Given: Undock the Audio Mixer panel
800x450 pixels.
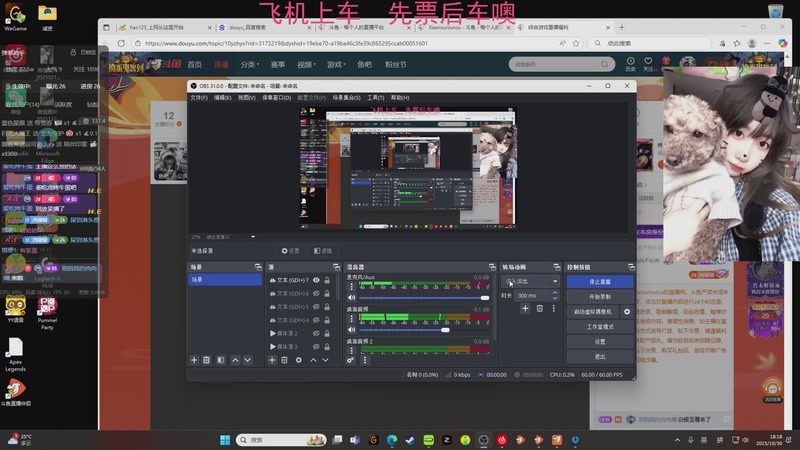Looking at the screenshot, I should tap(492, 267).
